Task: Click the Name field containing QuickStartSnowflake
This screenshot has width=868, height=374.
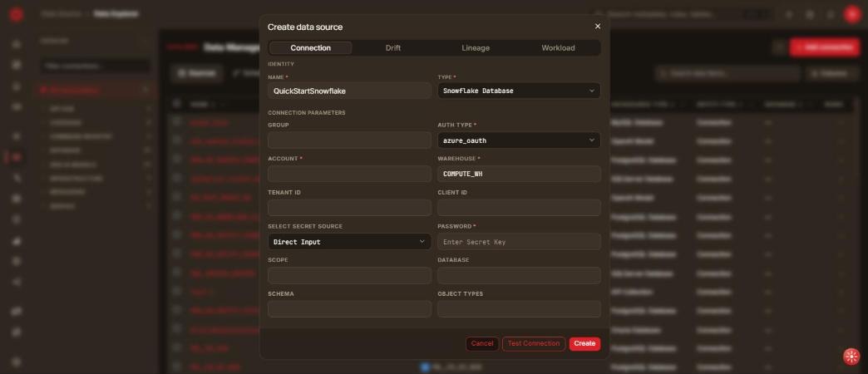Action: tap(349, 91)
